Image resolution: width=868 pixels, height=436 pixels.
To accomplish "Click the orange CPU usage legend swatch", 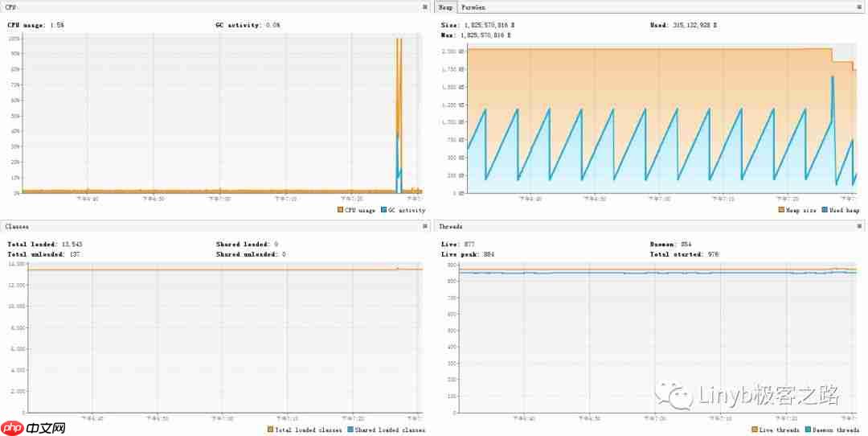I will (341, 210).
